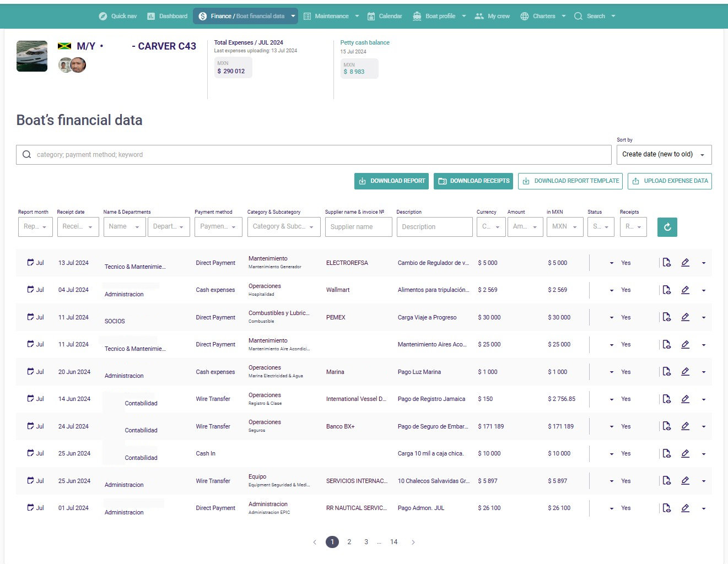The width and height of the screenshot is (728, 564).
Task: View receipt for Pago Admon. JUL row
Action: (666, 508)
